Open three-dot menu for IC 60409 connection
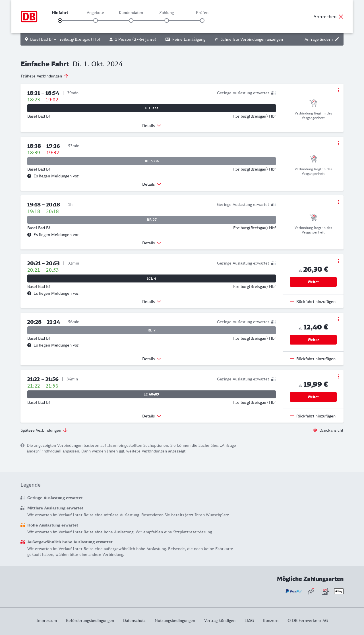Screen dimensions: 364x635 pyautogui.click(x=338, y=376)
